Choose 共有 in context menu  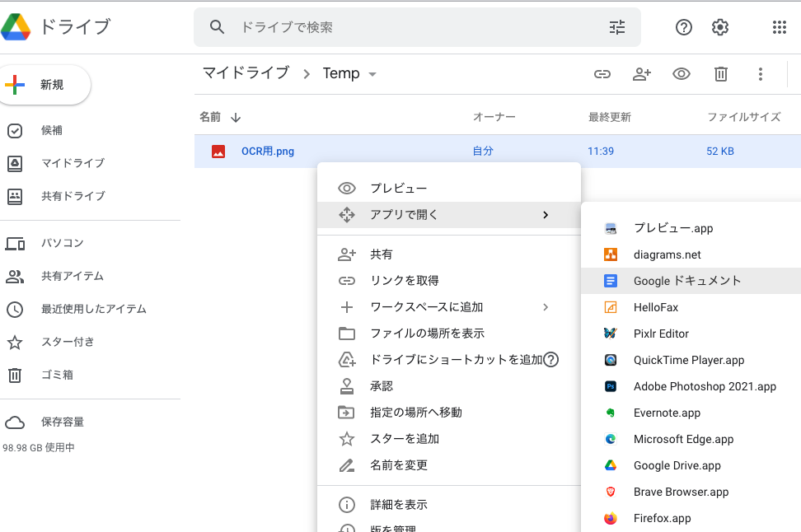click(x=449, y=254)
